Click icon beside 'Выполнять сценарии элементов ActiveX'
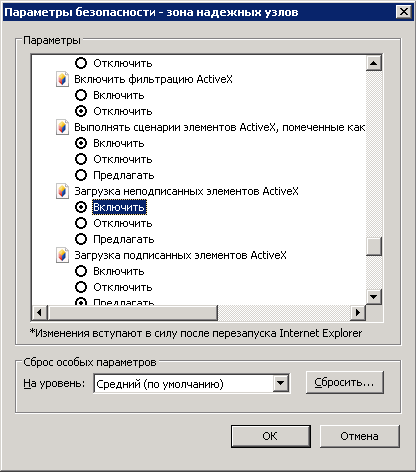Image resolution: width=416 pixels, height=472 pixels. click(62, 127)
